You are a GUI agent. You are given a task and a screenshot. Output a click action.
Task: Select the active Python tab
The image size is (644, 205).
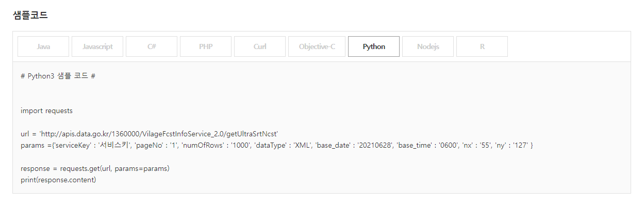point(374,46)
